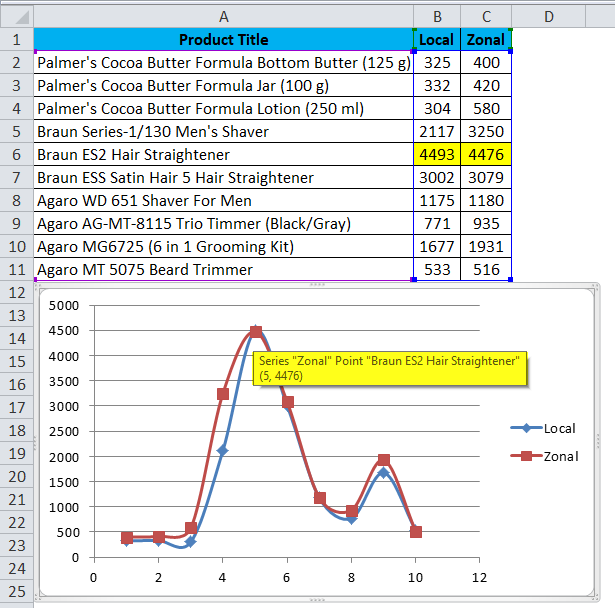615x608 pixels.
Task: Click the Zonal peak marker at point 5
Action: 256,332
